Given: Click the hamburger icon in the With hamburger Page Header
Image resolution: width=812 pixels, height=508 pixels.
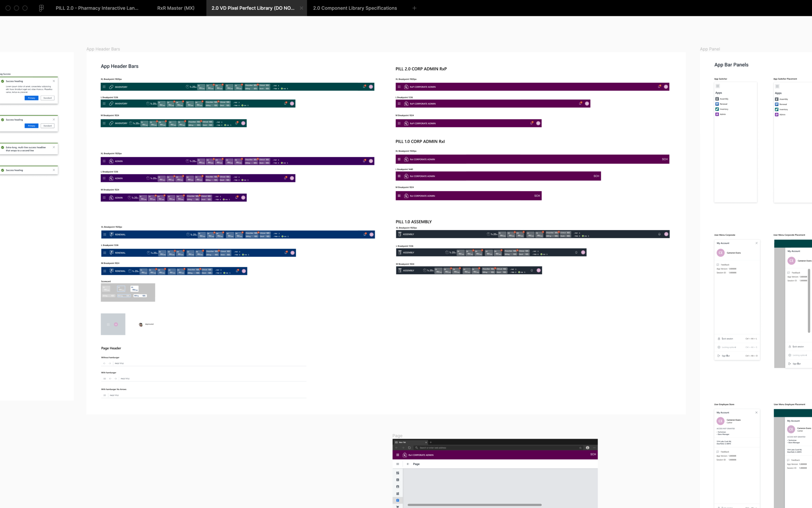Looking at the screenshot, I should click(104, 378).
